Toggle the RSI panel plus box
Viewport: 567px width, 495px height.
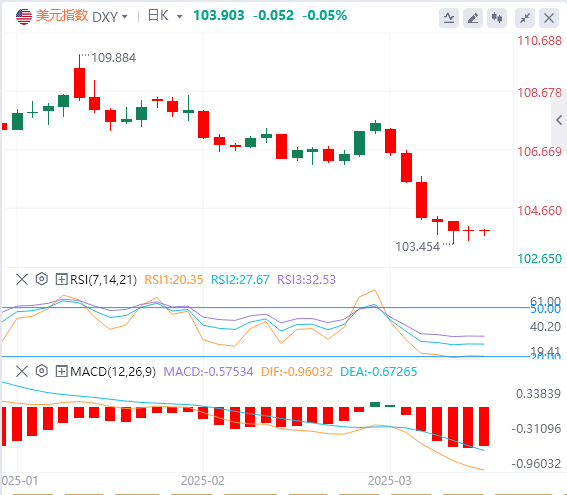pos(61,279)
